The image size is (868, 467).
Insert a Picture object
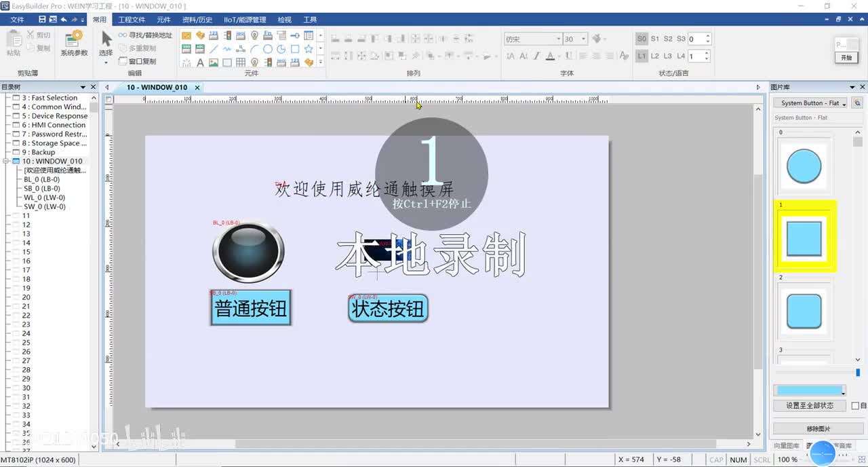[214, 62]
